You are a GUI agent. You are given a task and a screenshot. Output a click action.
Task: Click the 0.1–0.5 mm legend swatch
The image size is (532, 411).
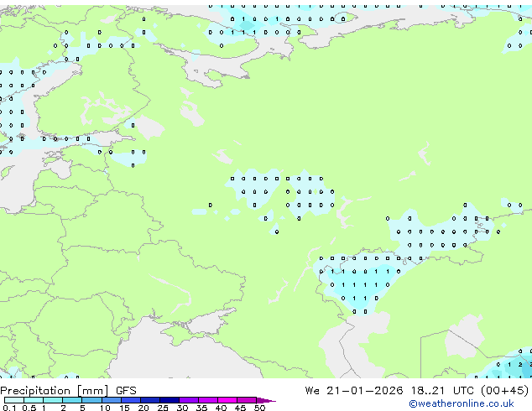(14, 400)
